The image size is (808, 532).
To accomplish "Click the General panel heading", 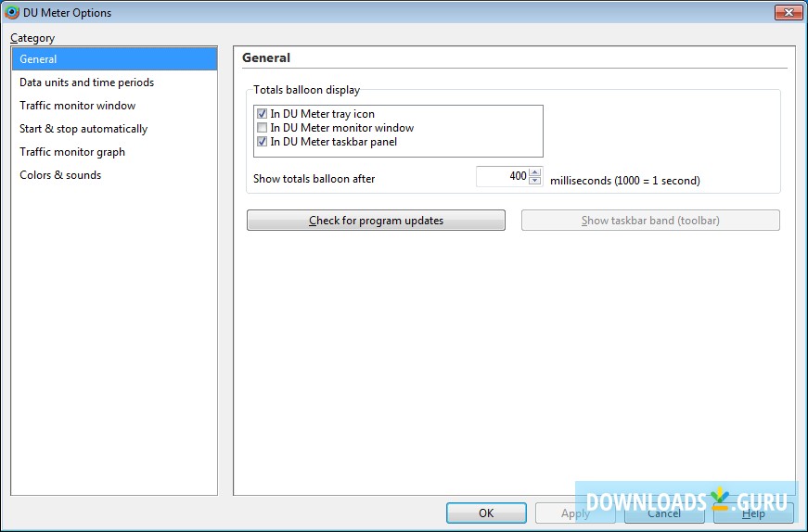I will 266,57.
